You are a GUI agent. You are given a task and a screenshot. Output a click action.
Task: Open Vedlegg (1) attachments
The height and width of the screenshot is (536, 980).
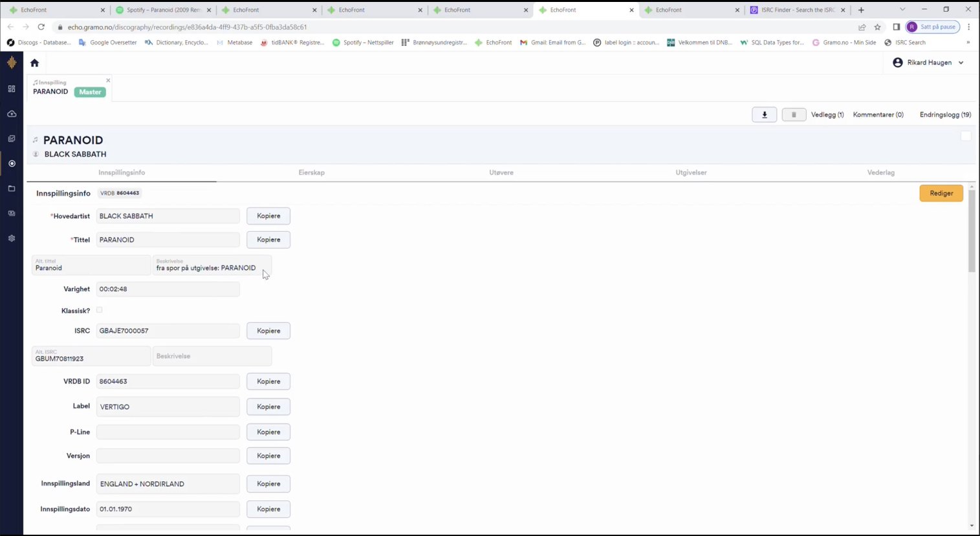tap(827, 115)
